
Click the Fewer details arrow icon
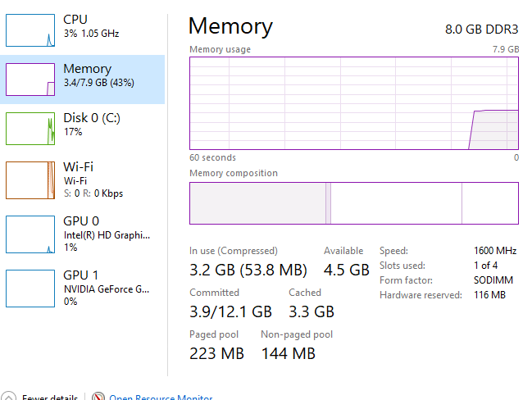[x=8, y=396]
